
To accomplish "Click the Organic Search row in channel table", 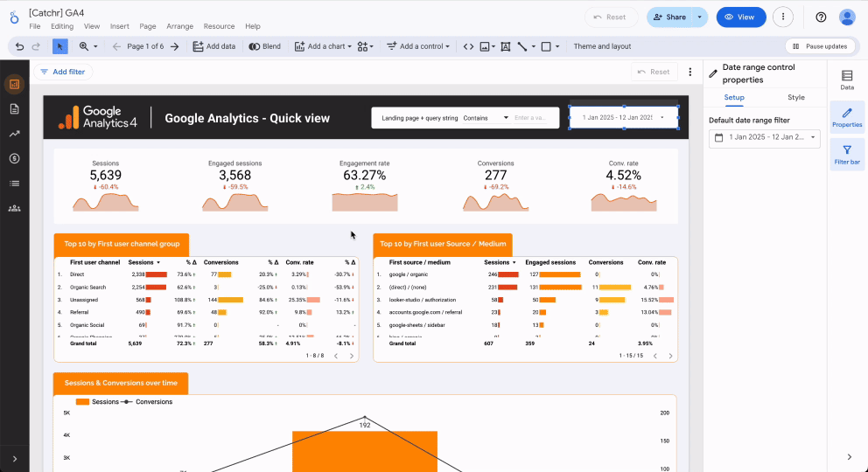I will pyautogui.click(x=206, y=288).
